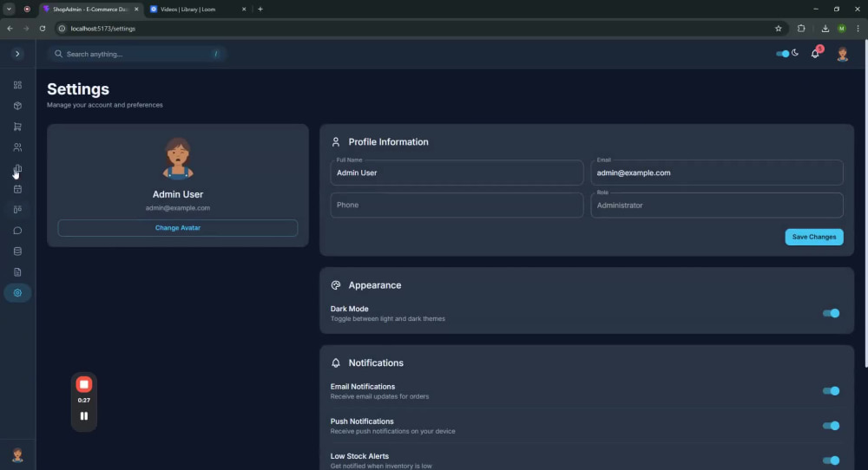The width and height of the screenshot is (868, 470).
Task: Open the Dashboard grid icon in sidebar
Action: tap(17, 85)
